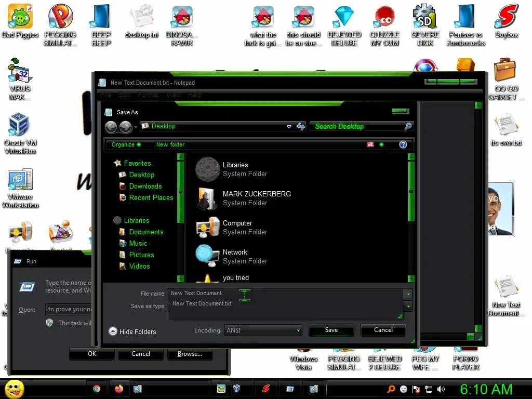Select the VIRUS MAK desktop icon

click(19, 79)
